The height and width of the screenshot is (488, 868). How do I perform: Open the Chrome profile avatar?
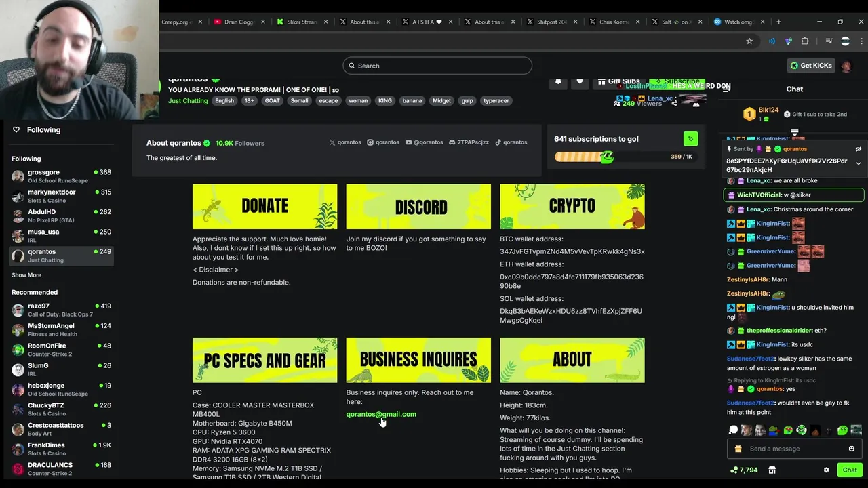pyautogui.click(x=845, y=41)
